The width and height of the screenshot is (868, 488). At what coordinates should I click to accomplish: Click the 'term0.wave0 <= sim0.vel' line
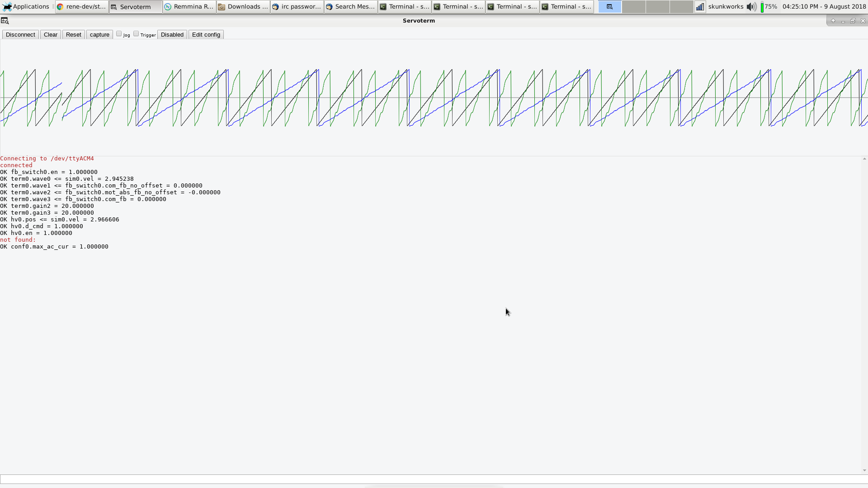67,179
